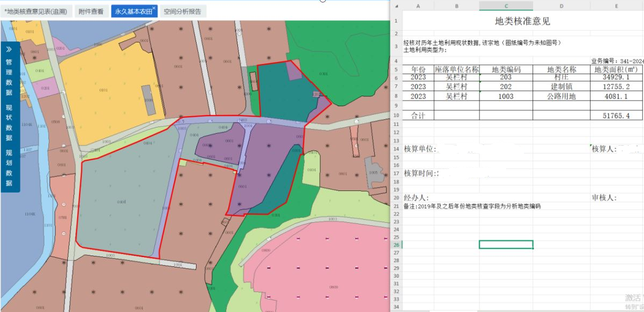The image size is (644, 312).
Task: Click the 核算人 label cell
Action: point(604,149)
